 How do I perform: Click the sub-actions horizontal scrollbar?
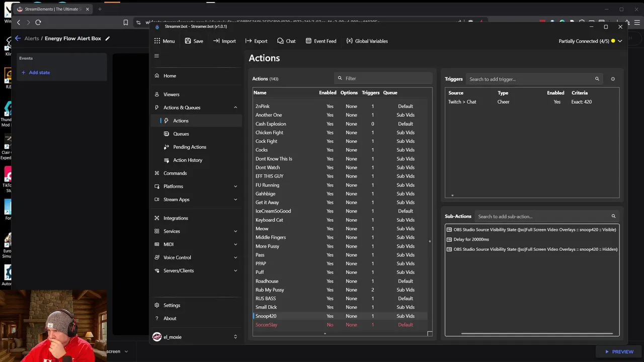coord(537,333)
